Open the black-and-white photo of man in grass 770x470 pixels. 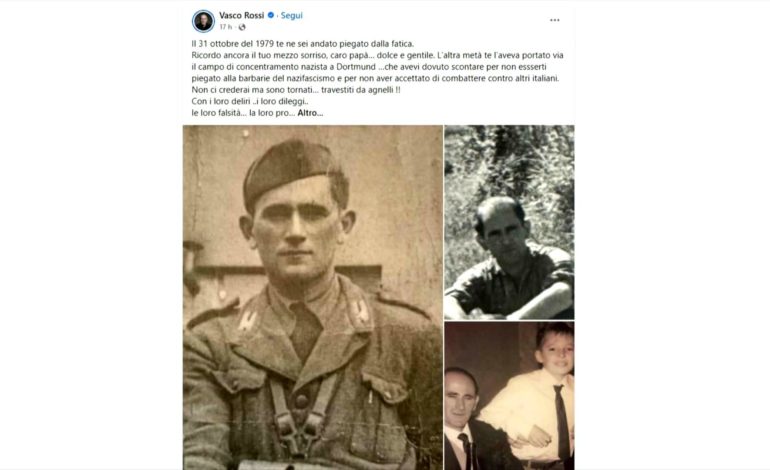(509, 222)
